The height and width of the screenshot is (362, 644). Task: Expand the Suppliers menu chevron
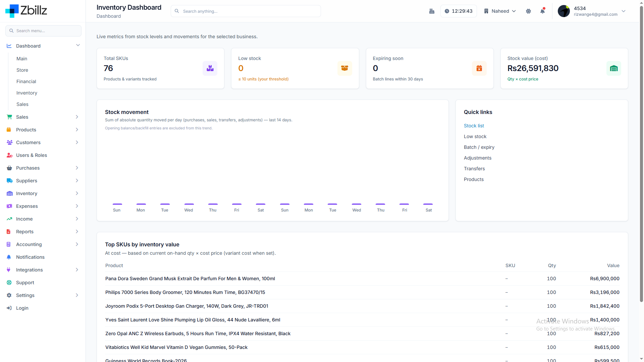(77, 181)
